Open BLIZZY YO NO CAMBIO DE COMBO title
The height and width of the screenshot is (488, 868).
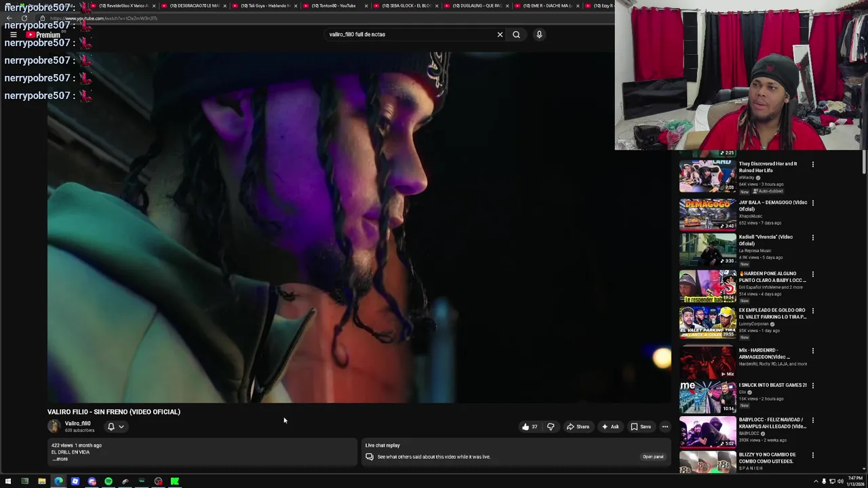768,457
